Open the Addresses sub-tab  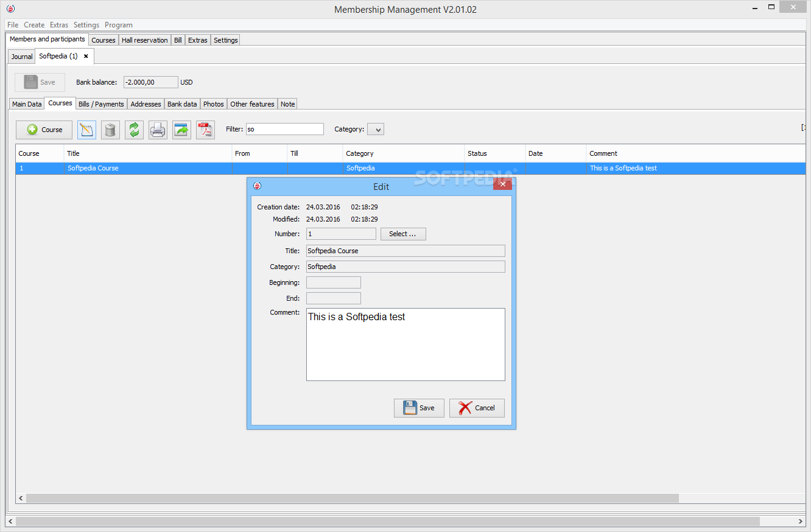pyautogui.click(x=146, y=104)
